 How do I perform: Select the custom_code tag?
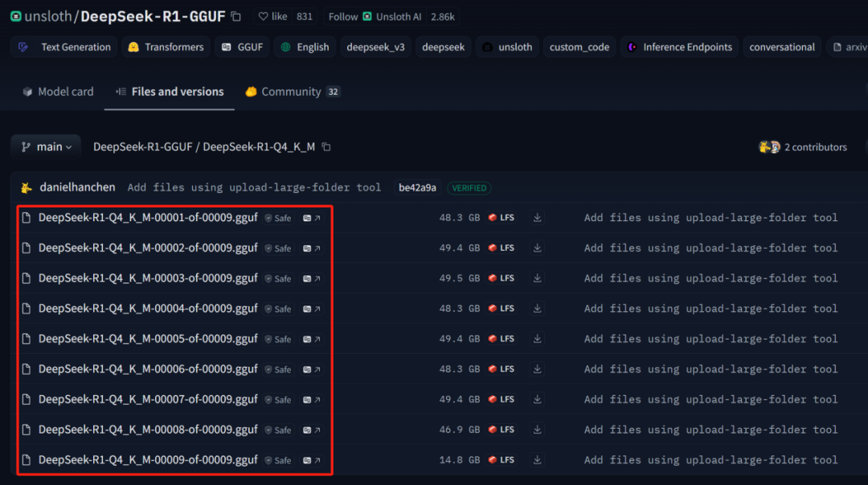click(579, 47)
